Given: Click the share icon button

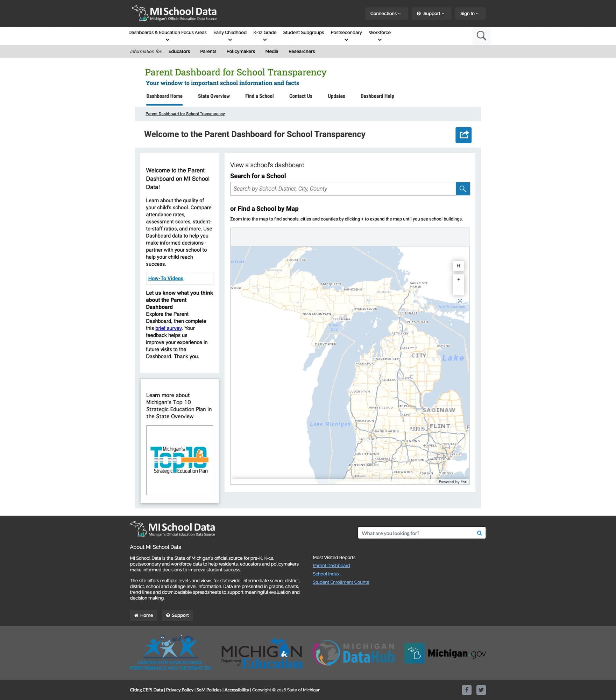Looking at the screenshot, I should point(463,135).
